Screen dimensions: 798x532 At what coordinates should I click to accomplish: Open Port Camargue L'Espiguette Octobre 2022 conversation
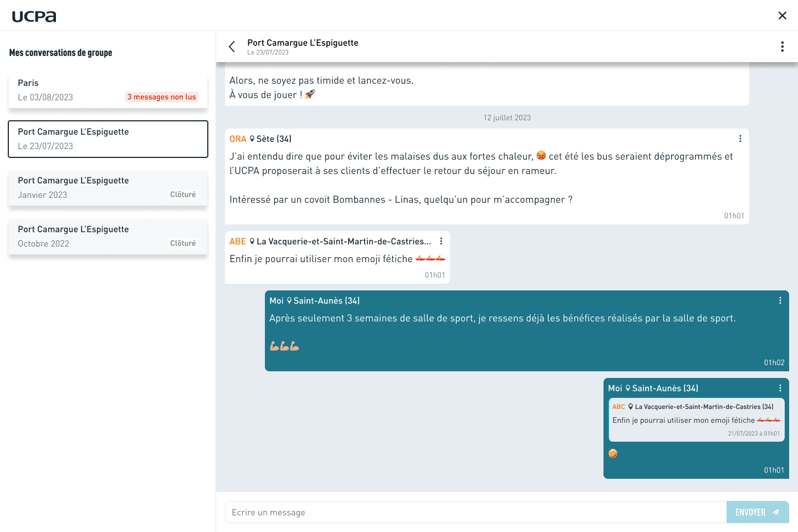[108, 236]
